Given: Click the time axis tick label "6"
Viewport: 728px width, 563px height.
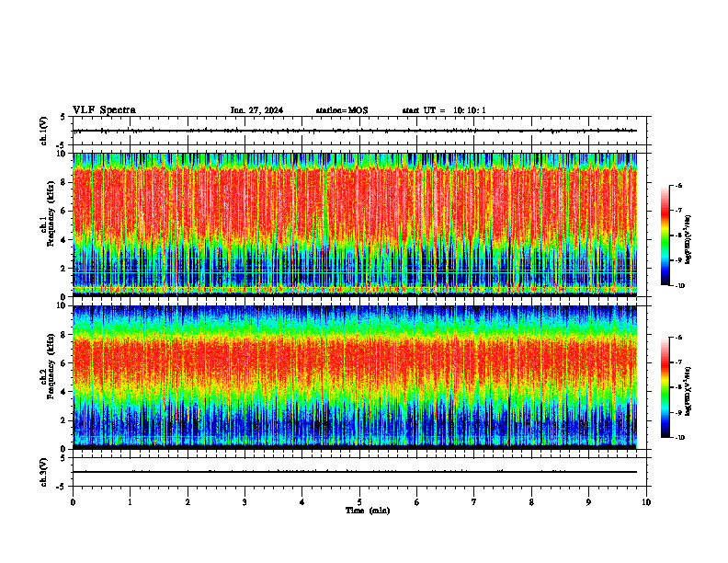Looking at the screenshot, I should pyautogui.click(x=416, y=502).
